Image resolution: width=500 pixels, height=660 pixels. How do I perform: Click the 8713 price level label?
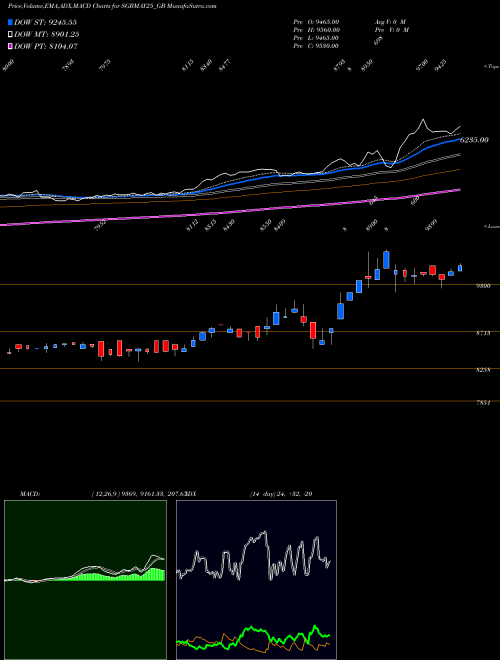[x=483, y=333]
